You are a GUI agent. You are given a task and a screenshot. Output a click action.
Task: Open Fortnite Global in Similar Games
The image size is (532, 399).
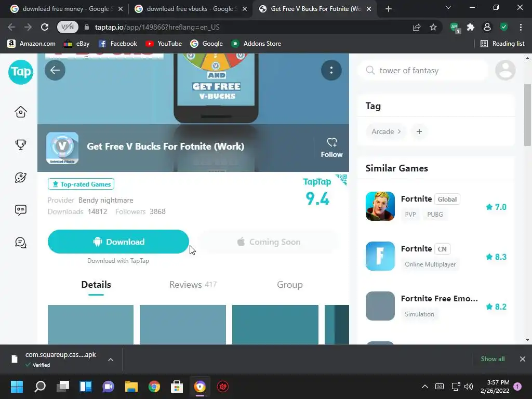436,206
